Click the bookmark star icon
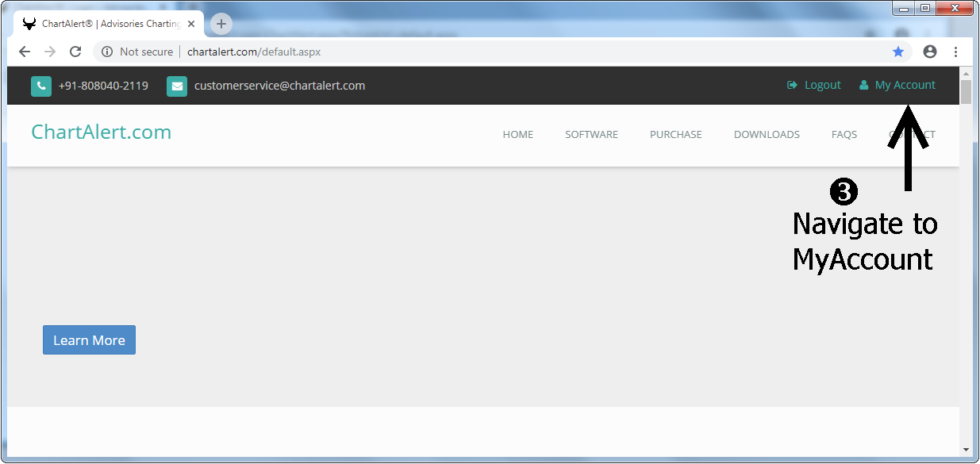 pyautogui.click(x=898, y=52)
